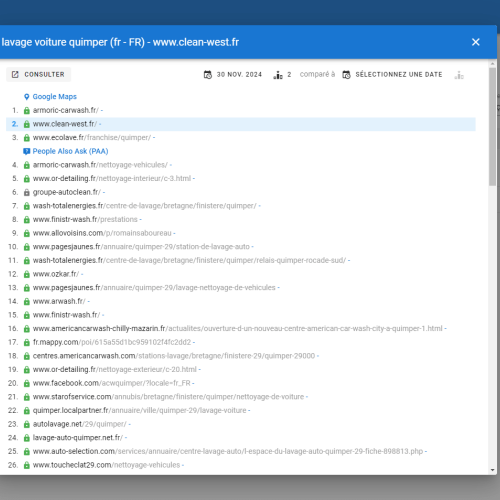
Task: Open the www.ozkar.fr result link
Action: [56, 274]
